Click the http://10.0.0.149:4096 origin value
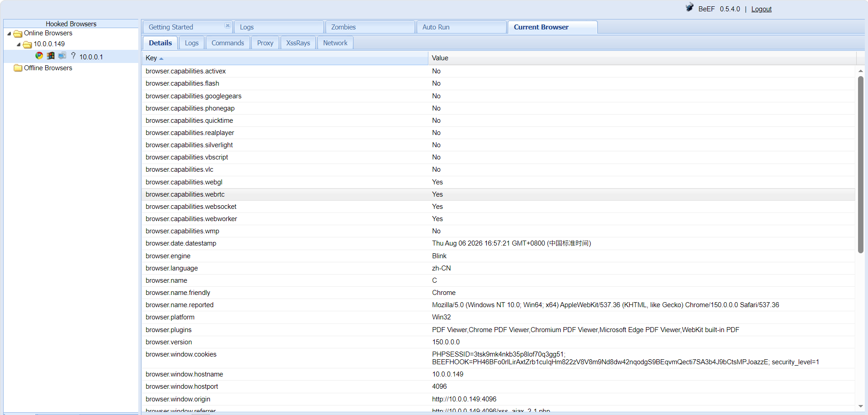868x415 pixels. coord(464,399)
